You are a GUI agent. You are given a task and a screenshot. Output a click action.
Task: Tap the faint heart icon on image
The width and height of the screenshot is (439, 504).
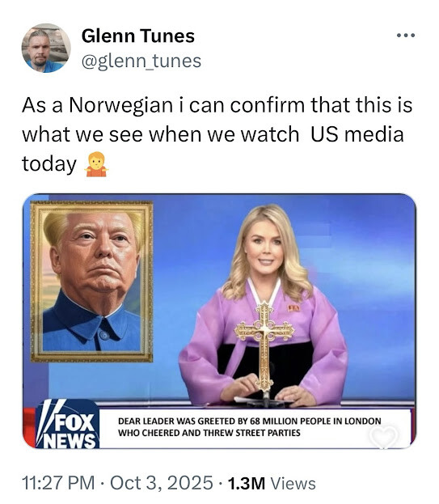pos(383,437)
